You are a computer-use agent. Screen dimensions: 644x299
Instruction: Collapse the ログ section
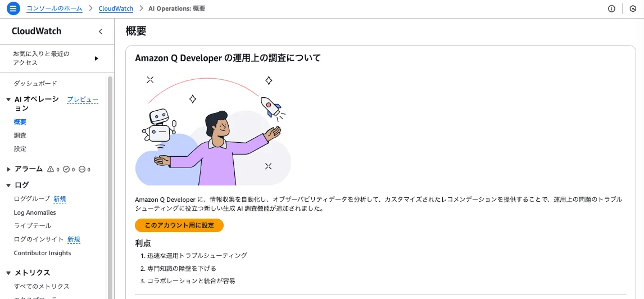tap(8, 185)
